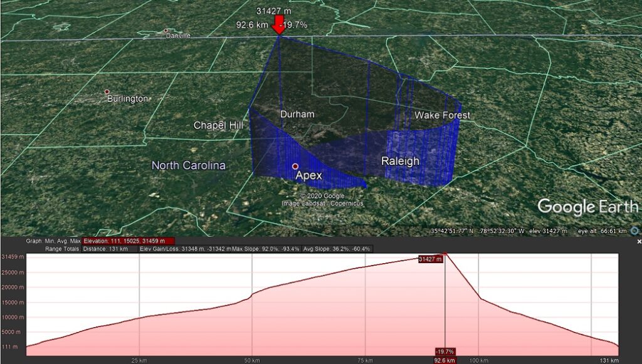The height and width of the screenshot is (364, 642).
Task: Click the Durham label on the map
Action: pos(297,114)
